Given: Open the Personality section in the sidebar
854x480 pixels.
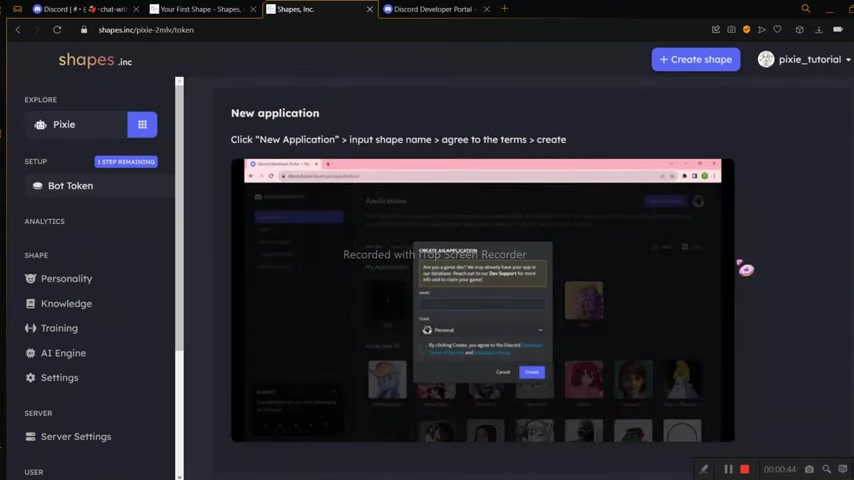Looking at the screenshot, I should 66,279.
